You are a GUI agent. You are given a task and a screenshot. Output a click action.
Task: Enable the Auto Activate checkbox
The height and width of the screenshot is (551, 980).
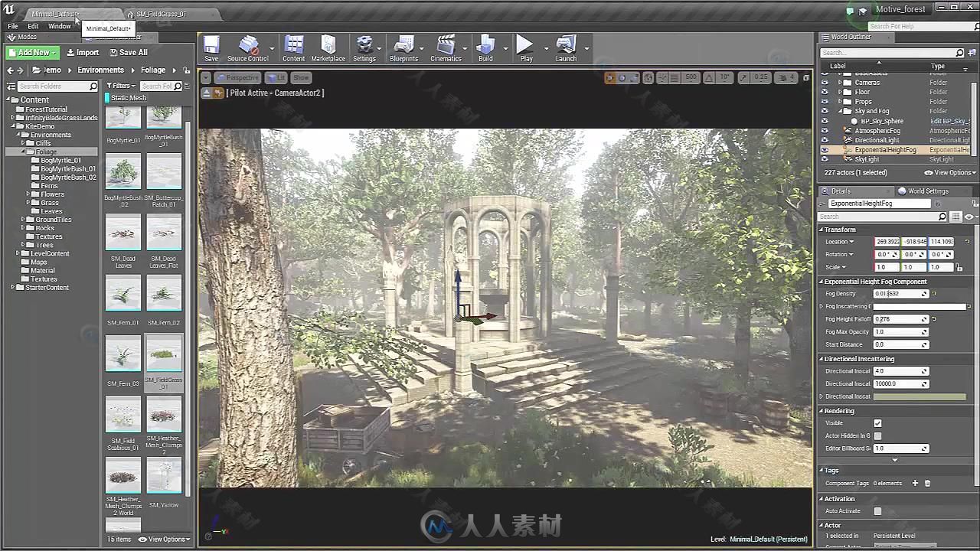pyautogui.click(x=877, y=511)
